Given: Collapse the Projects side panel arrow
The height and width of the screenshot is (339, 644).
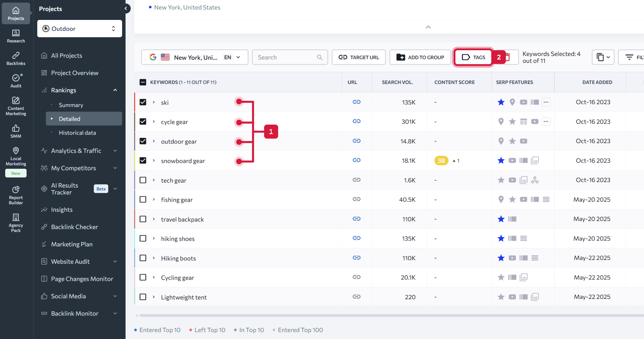Looking at the screenshot, I should (126, 8).
